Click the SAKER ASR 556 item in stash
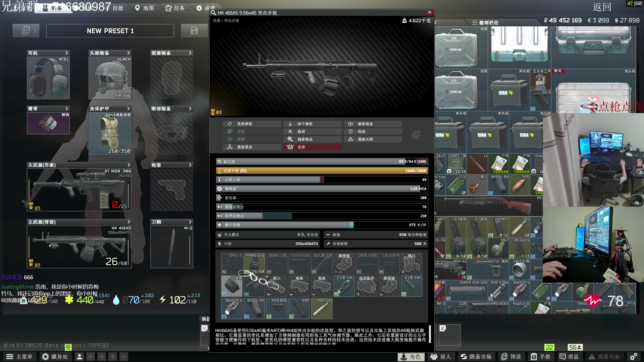Image resolution: width=644 pixels, height=362 pixels. [467, 290]
